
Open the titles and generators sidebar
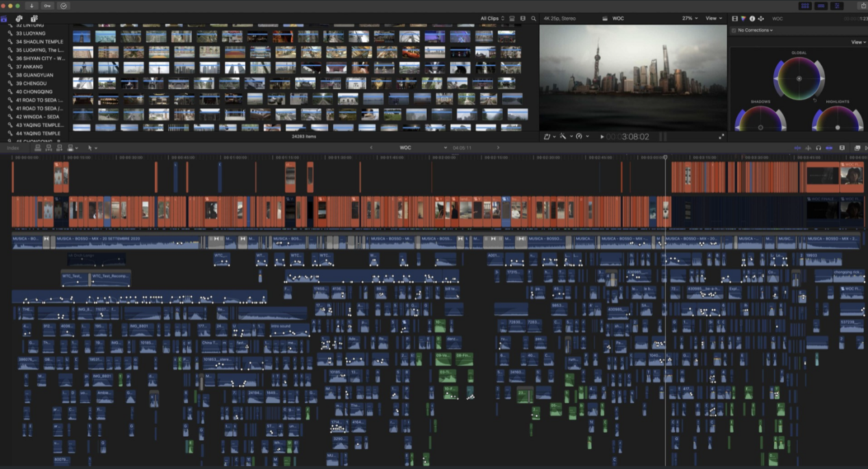coord(34,19)
